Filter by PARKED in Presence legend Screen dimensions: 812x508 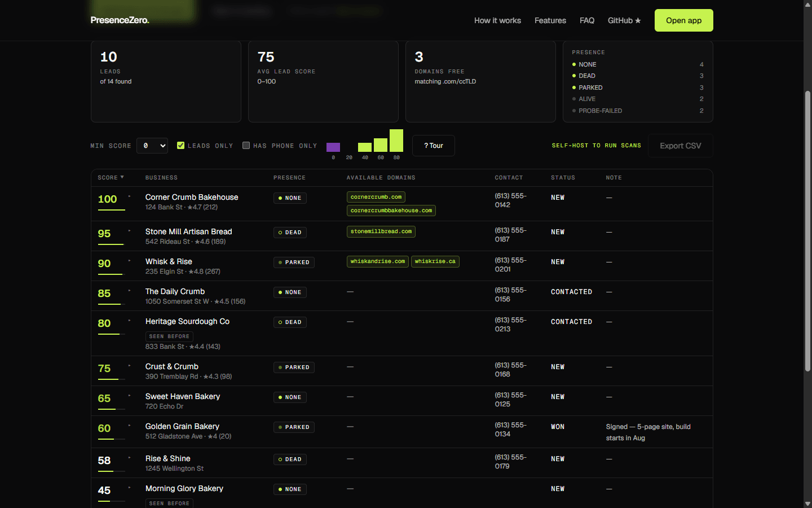[638, 87]
